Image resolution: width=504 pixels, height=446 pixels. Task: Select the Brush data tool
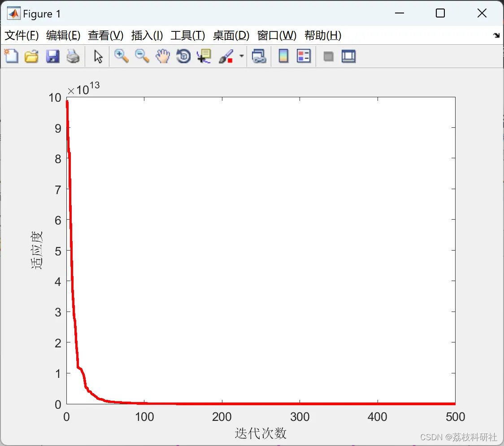(226, 56)
